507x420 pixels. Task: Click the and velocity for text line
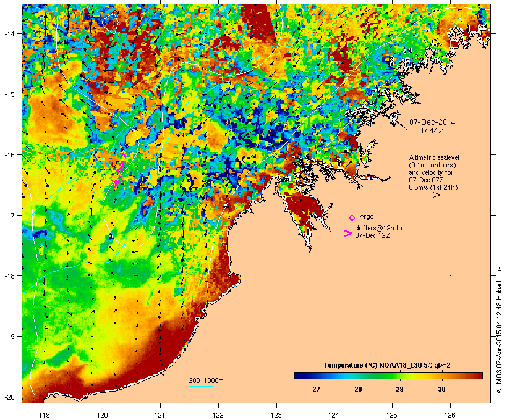tap(431, 172)
